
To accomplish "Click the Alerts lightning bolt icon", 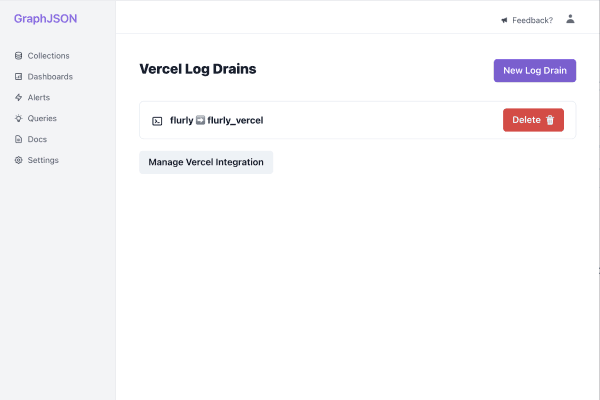I will click(18, 98).
